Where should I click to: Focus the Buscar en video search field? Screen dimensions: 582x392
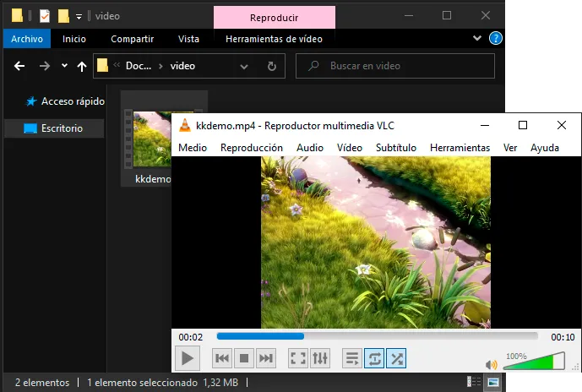pyautogui.click(x=395, y=66)
